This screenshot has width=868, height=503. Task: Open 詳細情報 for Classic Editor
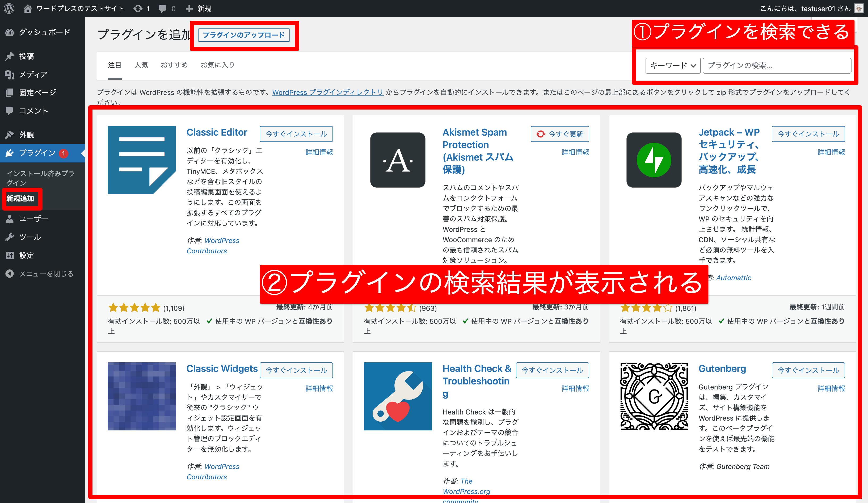(319, 152)
